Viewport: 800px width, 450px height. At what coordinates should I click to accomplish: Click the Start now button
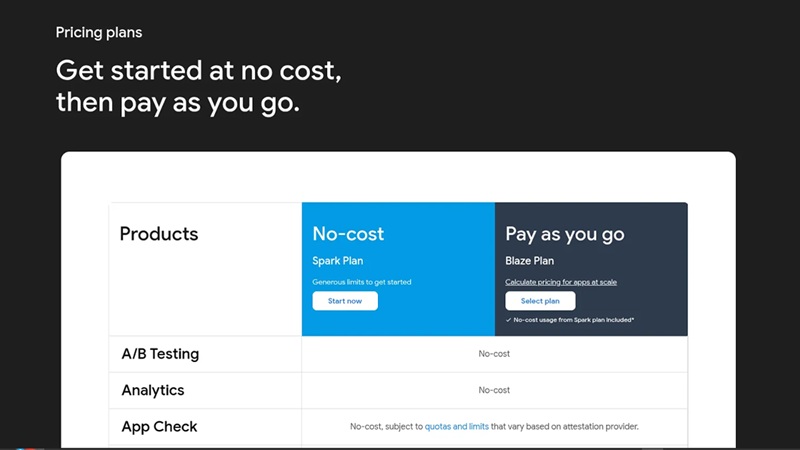point(345,301)
